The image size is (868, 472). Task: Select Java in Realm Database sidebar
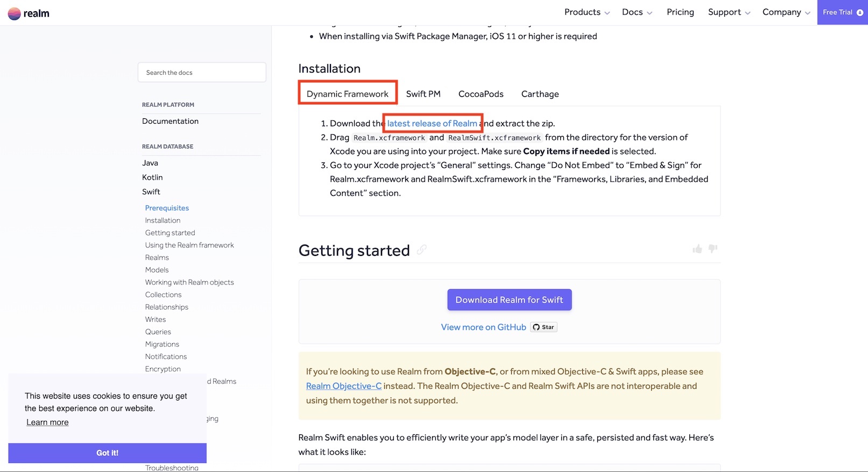tap(150, 163)
